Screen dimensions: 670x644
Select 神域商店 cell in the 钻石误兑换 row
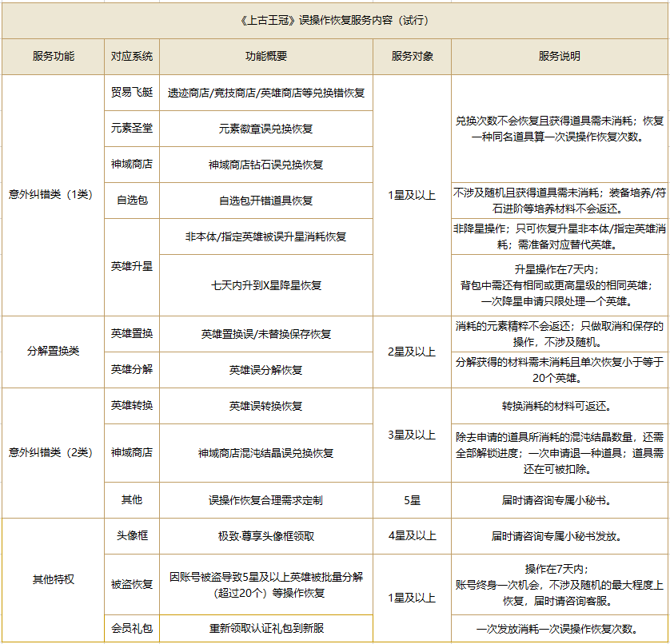132,165
